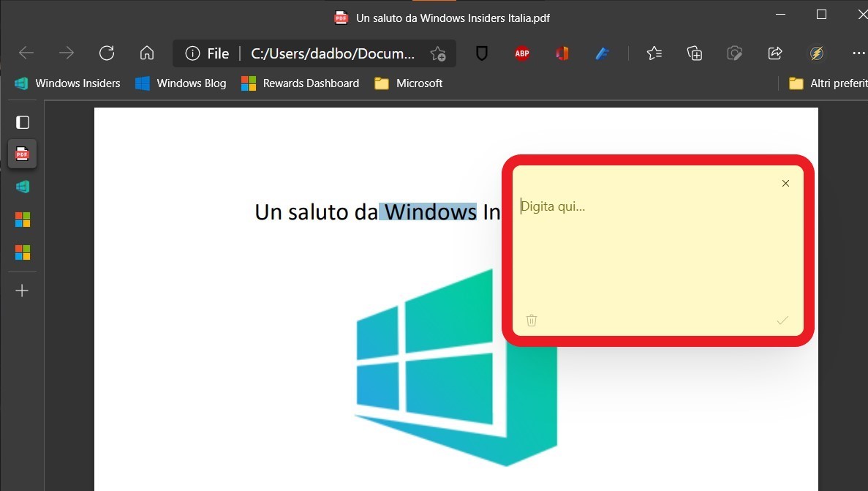Open the Office extension icon
Screen dimensions: 868x491
562,53
